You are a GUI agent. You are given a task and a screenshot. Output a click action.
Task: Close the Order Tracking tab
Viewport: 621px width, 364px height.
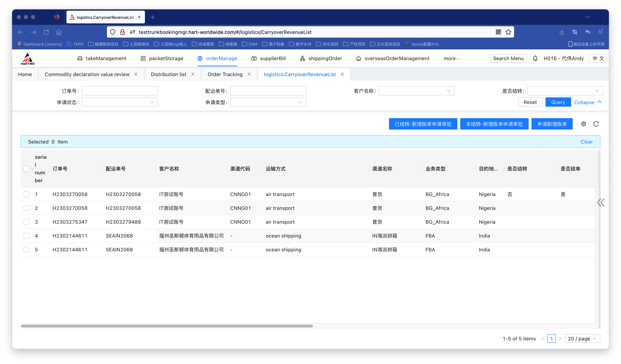tap(249, 74)
